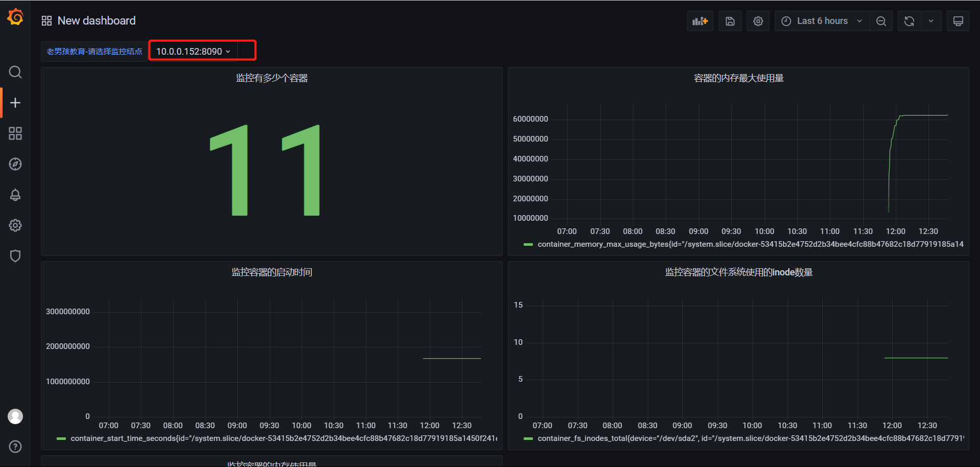The height and width of the screenshot is (467, 980).
Task: Click the start time legend color swatch
Action: 61,439
